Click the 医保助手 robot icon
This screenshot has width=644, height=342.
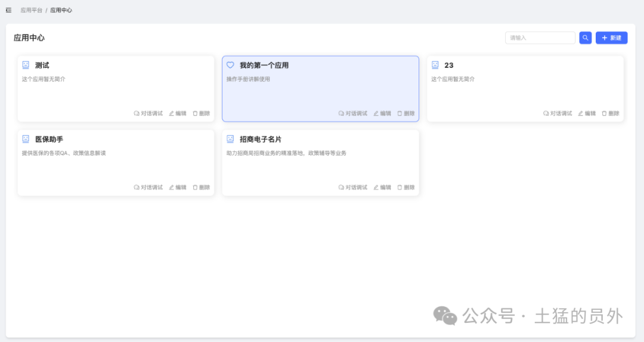26,139
